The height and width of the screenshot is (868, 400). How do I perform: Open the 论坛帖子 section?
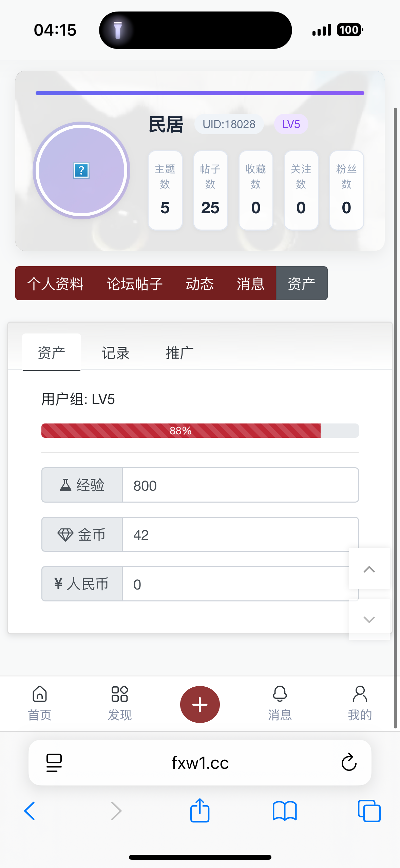tap(135, 284)
